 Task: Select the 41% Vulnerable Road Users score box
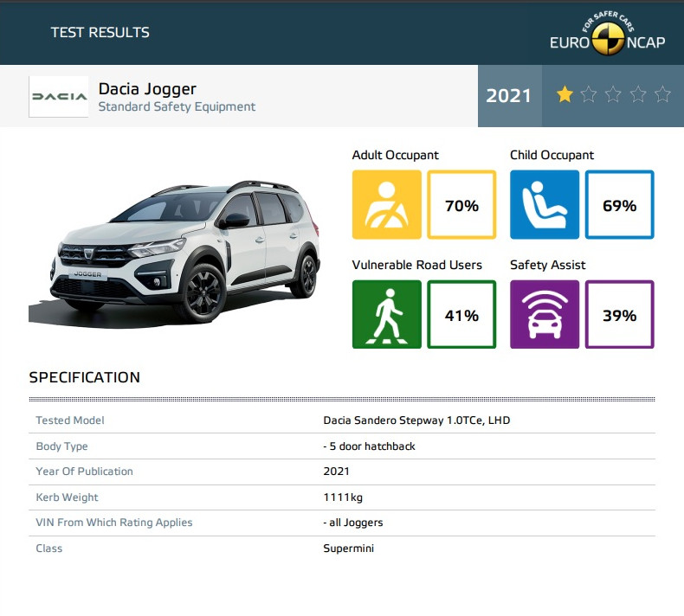point(461,314)
